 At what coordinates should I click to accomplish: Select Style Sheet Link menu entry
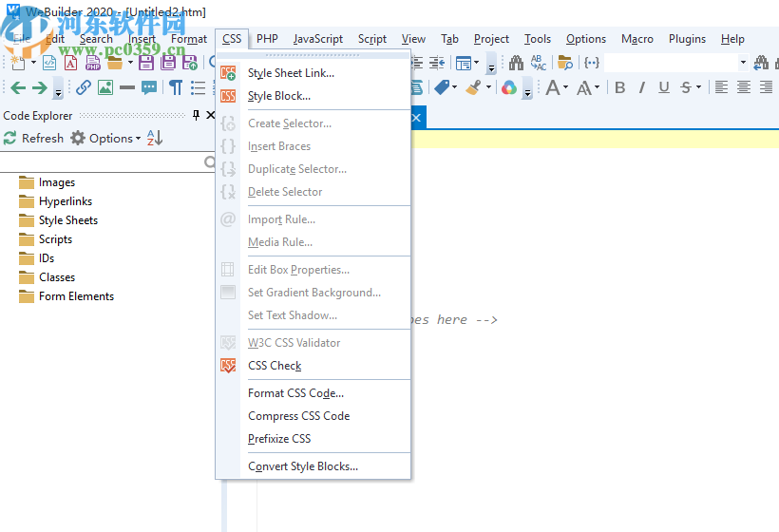(291, 73)
